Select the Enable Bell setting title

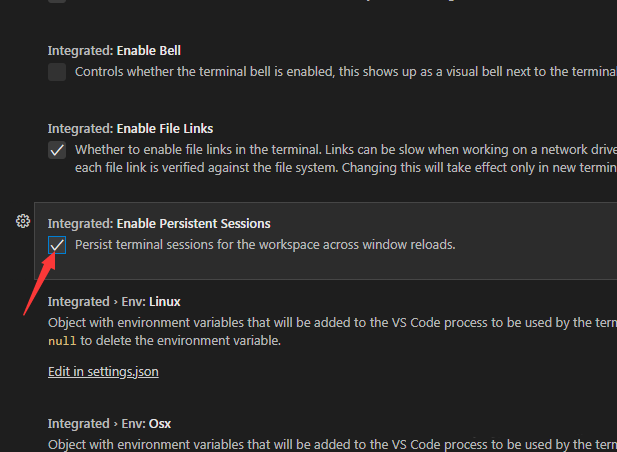tap(149, 50)
